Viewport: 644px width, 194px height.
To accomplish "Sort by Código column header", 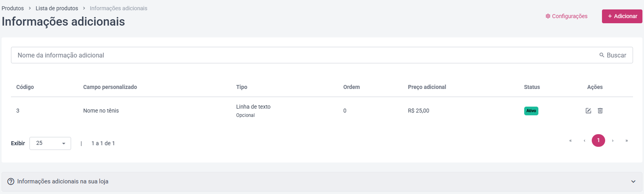I will click(x=25, y=87).
